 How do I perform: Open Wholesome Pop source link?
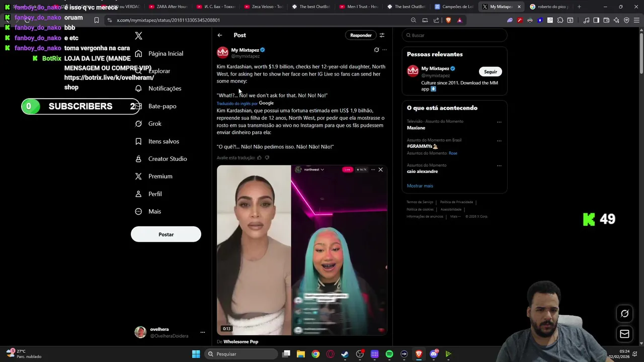[x=240, y=342]
